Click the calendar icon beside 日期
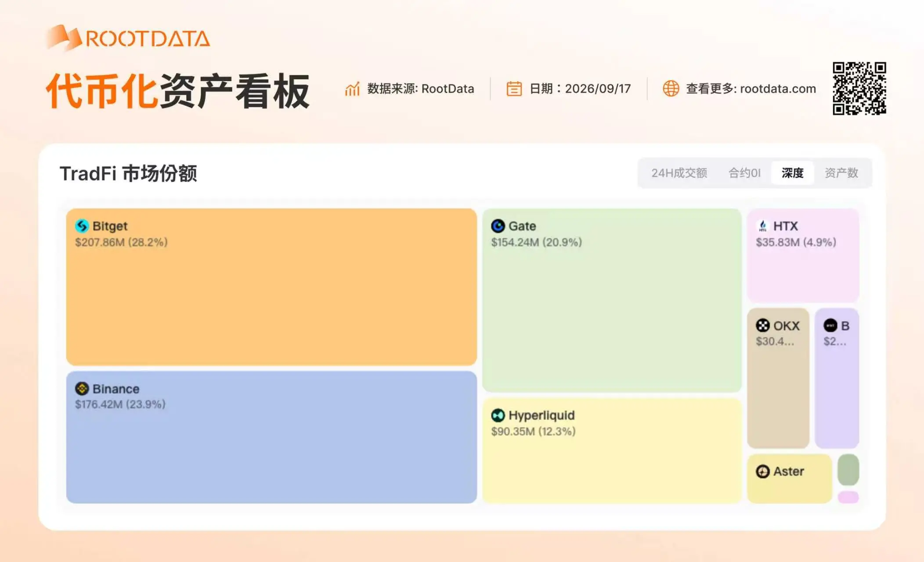This screenshot has width=924, height=562. tap(514, 89)
